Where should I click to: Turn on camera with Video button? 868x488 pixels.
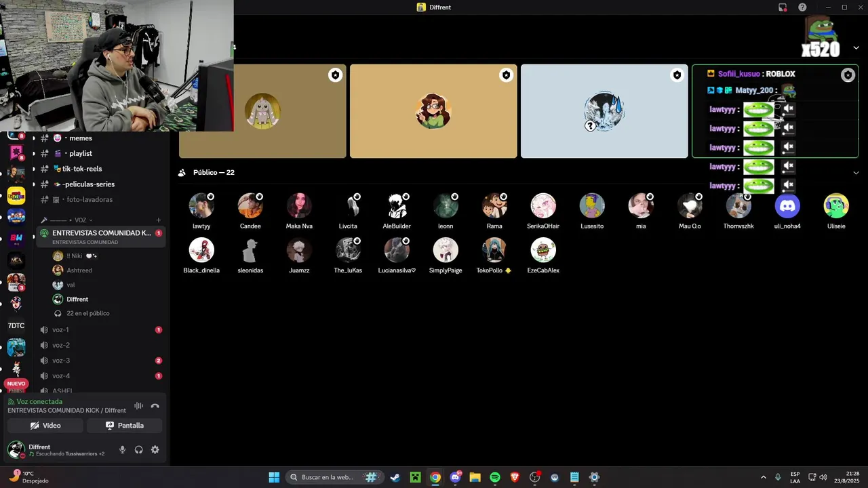pos(45,426)
